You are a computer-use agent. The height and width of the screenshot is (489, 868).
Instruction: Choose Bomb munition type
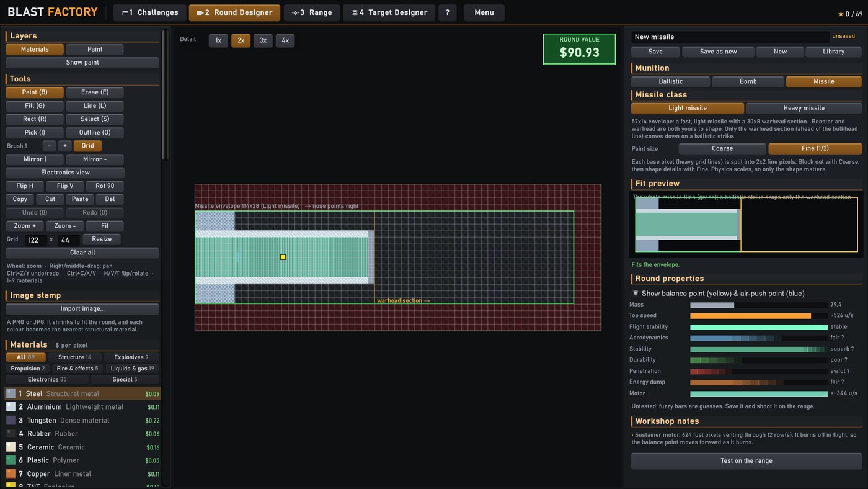pyautogui.click(x=748, y=81)
